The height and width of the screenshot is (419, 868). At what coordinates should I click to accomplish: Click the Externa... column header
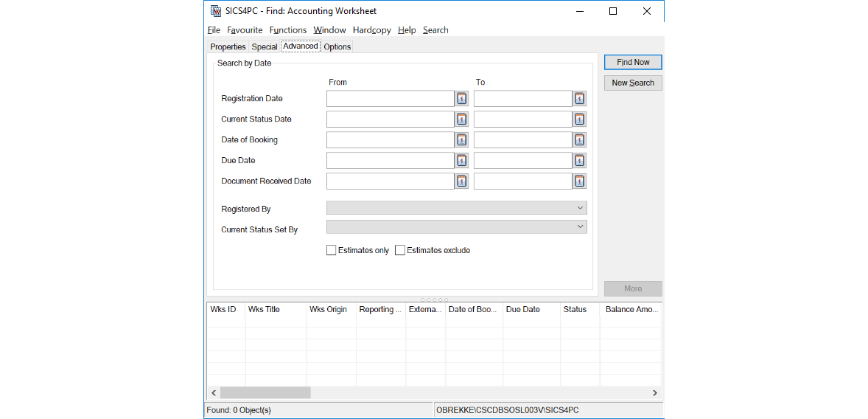(x=425, y=309)
